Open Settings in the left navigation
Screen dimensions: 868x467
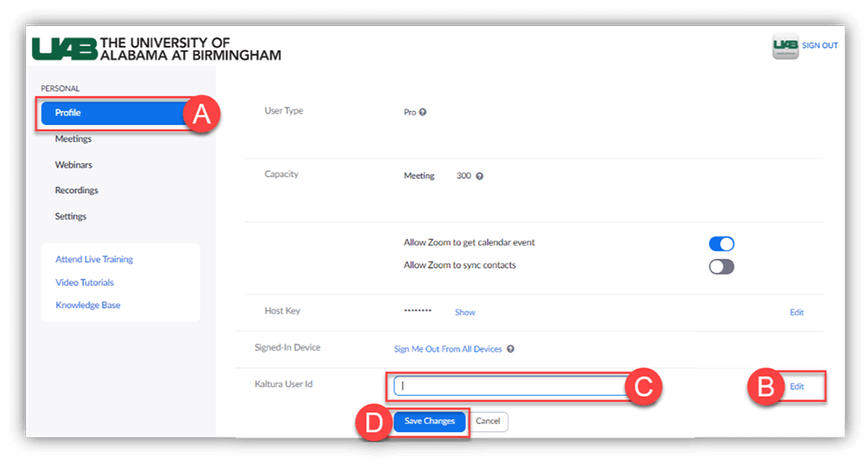70,216
